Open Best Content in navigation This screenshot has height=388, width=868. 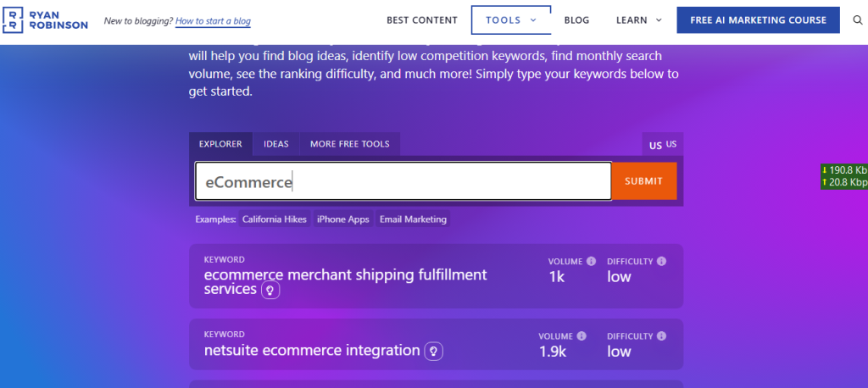pos(421,20)
